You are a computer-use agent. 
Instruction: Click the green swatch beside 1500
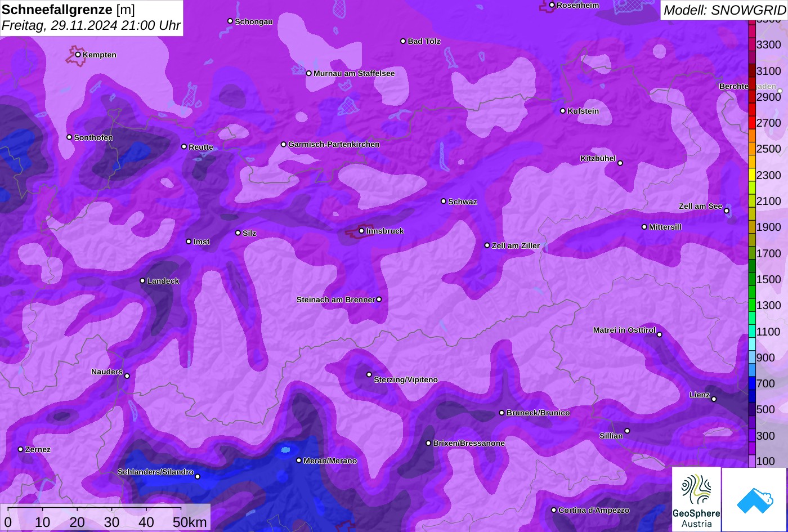tap(752, 279)
